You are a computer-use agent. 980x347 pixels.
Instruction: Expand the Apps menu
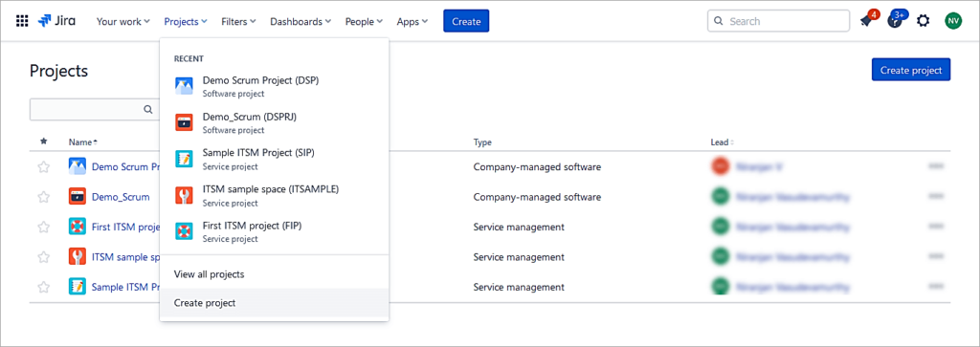pos(412,21)
